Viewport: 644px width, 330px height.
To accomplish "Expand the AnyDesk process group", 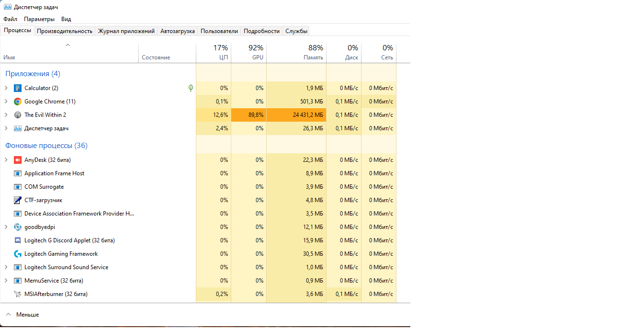I will coord(6,160).
